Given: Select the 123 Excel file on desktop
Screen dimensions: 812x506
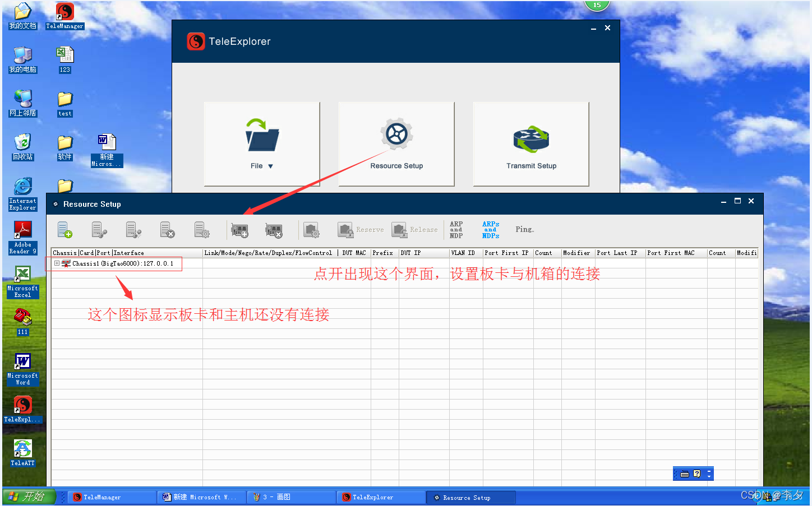Looking at the screenshot, I should click(x=65, y=60).
